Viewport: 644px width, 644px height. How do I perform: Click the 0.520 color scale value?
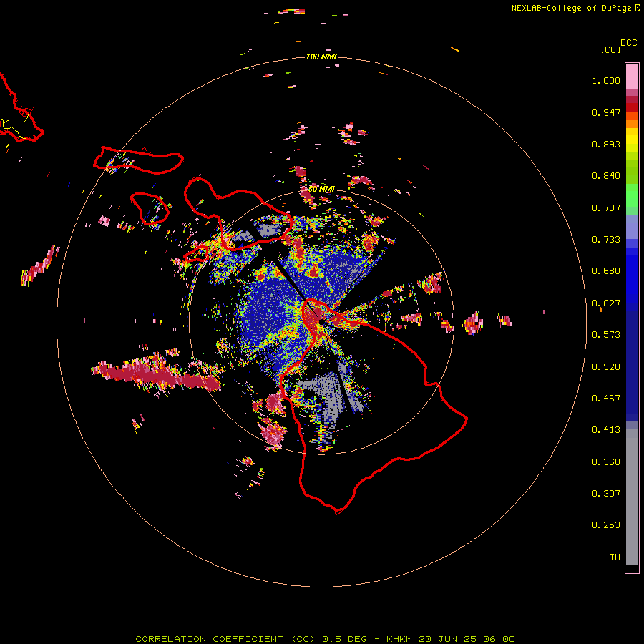coord(606,367)
